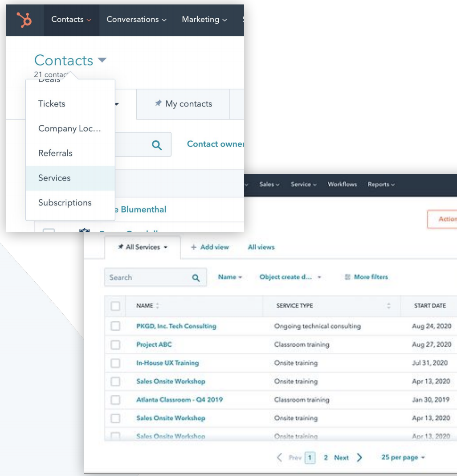Choose Referrals from the object dropdown
Viewport: 457px width, 476px height.
pyautogui.click(x=70, y=153)
